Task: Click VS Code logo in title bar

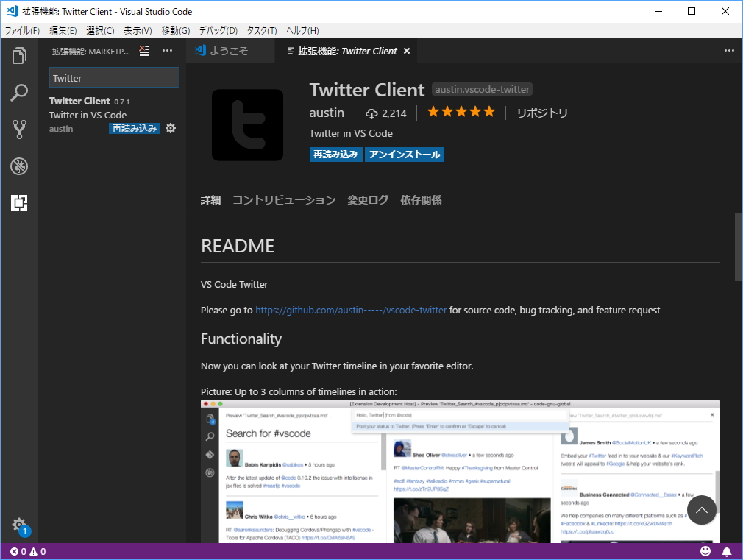Action: (13, 11)
